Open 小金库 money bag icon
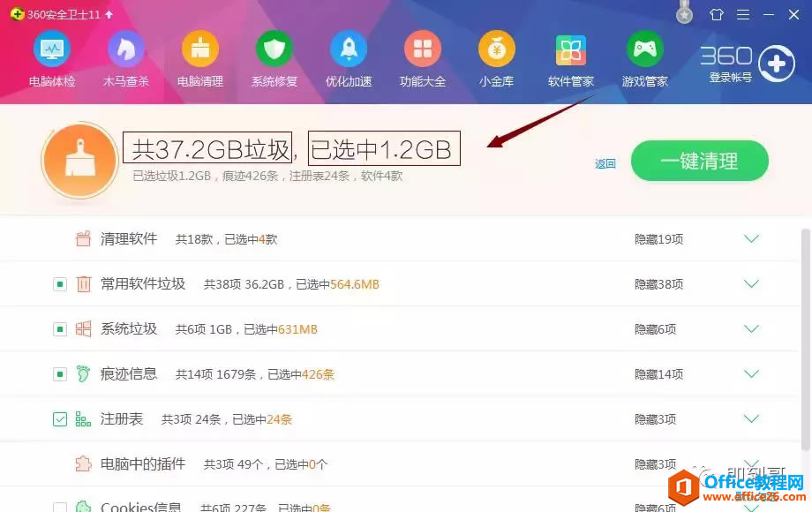This screenshot has height=512, width=812. pyautogui.click(x=497, y=49)
